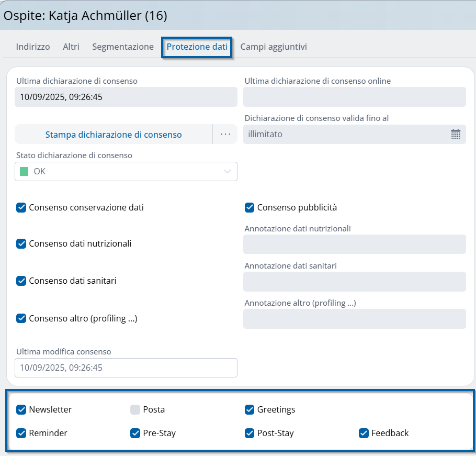Click the three-dots more options button
This screenshot has height=456, width=476.
click(x=225, y=135)
